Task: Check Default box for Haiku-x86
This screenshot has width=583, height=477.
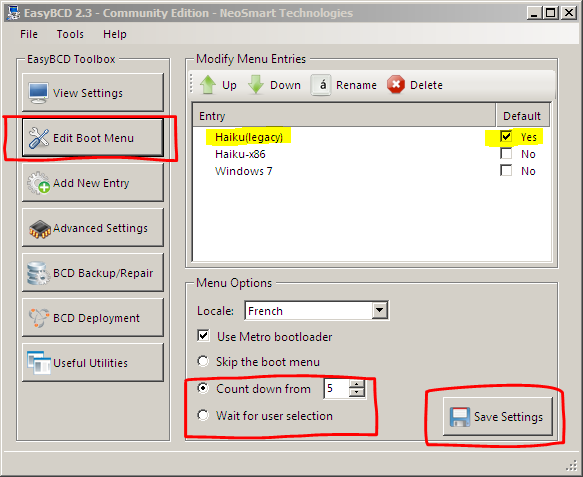Action: 506,154
